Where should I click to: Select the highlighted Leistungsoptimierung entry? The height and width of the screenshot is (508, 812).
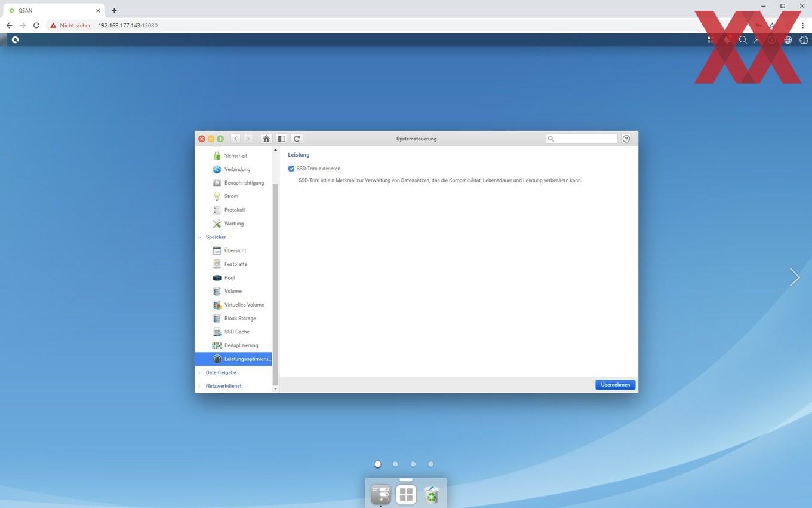tap(233, 359)
